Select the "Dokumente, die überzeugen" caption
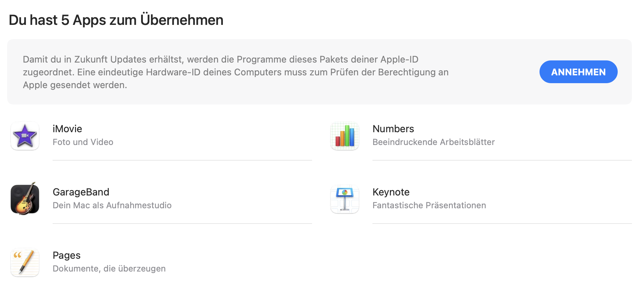Image resolution: width=644 pixels, height=290 pixels. click(x=109, y=269)
